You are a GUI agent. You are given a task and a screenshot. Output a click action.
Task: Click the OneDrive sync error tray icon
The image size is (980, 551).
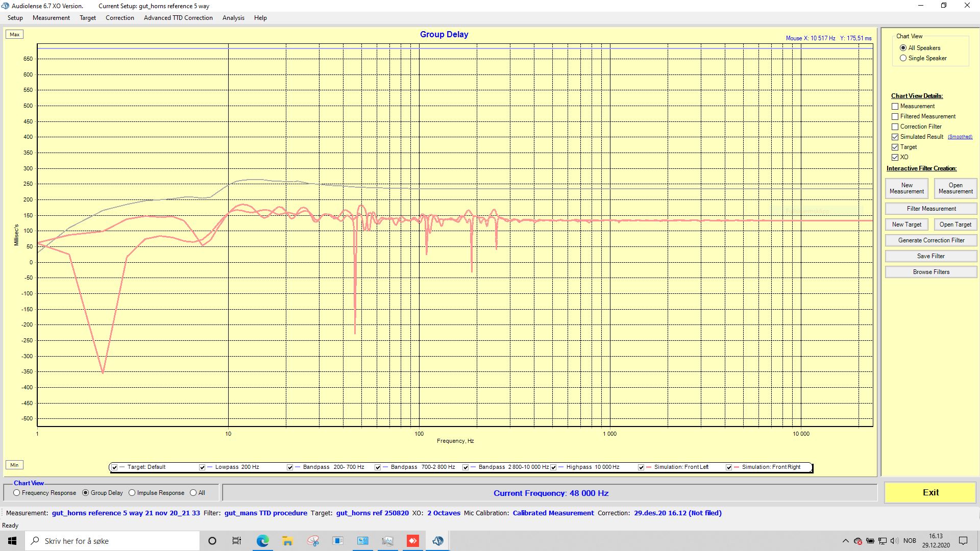click(858, 541)
